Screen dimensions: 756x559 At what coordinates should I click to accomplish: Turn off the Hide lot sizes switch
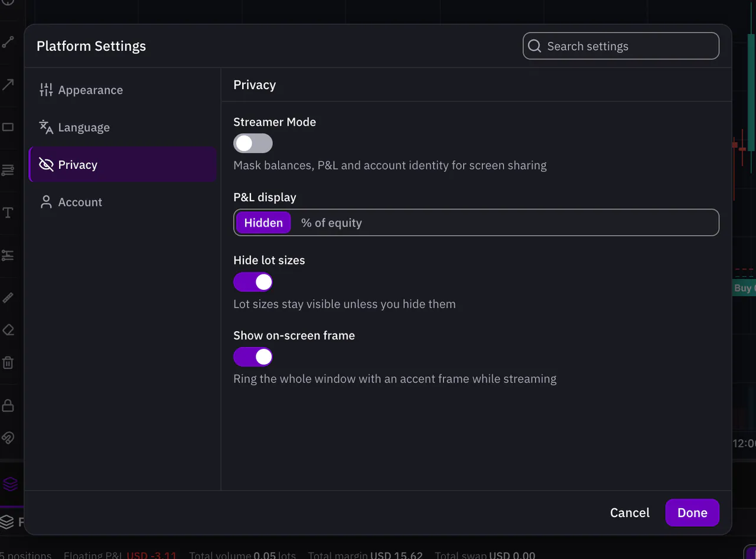pos(253,282)
